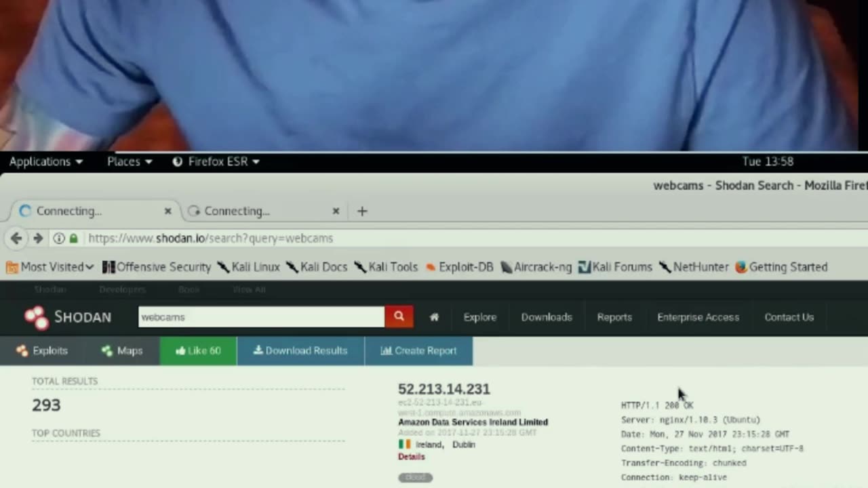Switch to the second Connecting browser tab
This screenshot has height=488, width=868.
click(x=263, y=211)
